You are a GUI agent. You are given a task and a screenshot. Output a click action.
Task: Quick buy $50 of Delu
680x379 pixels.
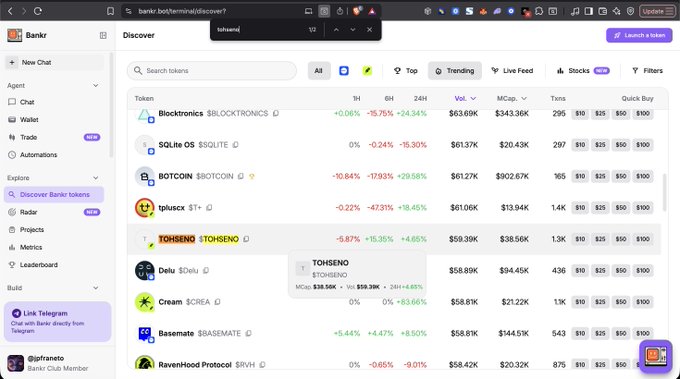(x=621, y=271)
